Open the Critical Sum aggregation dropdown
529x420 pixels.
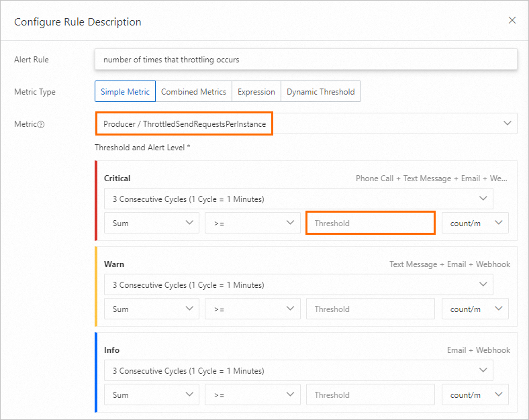(x=152, y=223)
